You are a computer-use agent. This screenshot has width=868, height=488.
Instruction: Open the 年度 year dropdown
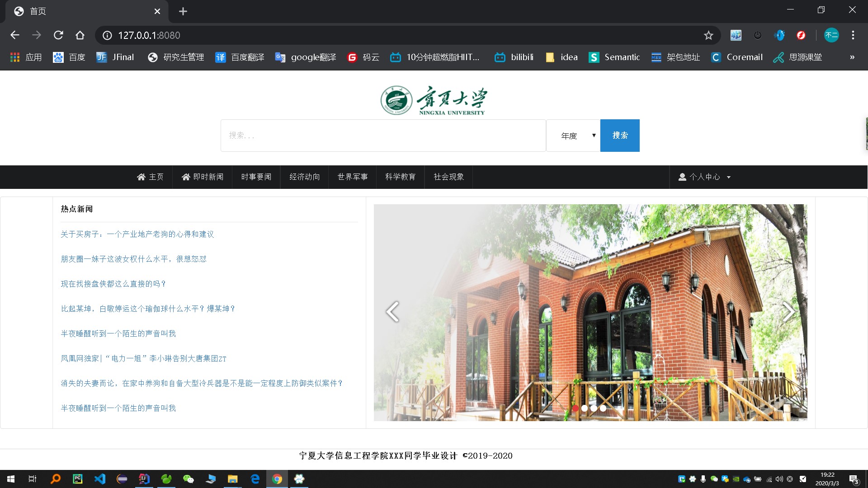pyautogui.click(x=573, y=136)
